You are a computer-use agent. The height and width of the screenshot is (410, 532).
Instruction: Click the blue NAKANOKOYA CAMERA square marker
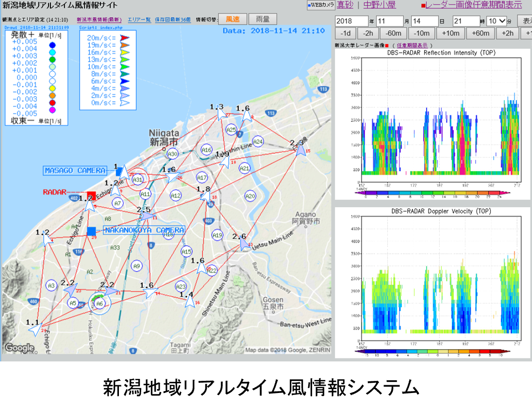(91, 231)
